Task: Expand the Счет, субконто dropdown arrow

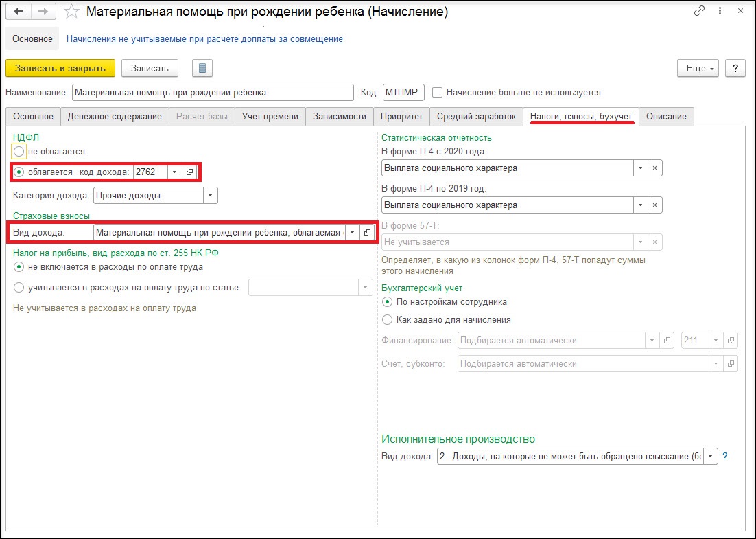Action: 716,364
